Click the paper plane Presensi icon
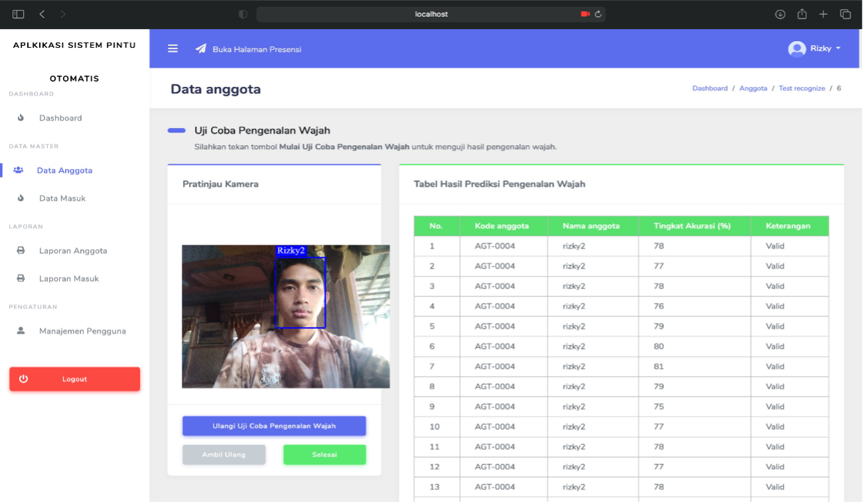 click(201, 48)
